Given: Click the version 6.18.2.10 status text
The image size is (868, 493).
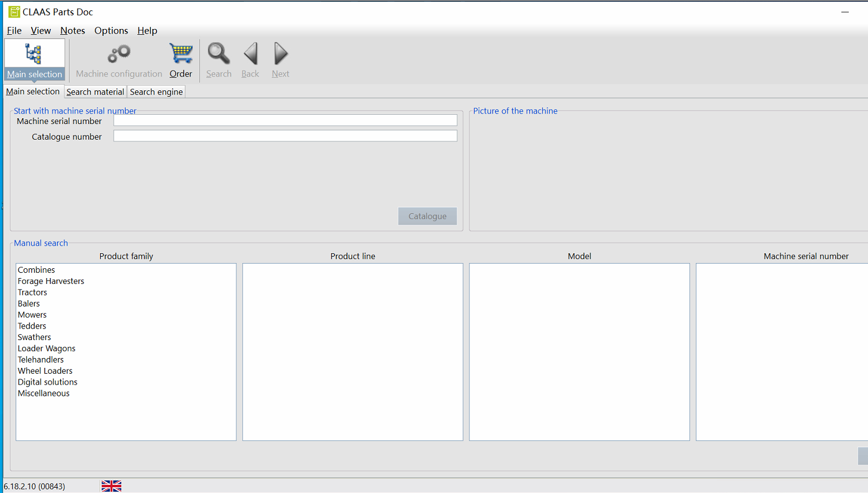Looking at the screenshot, I should coord(35,486).
